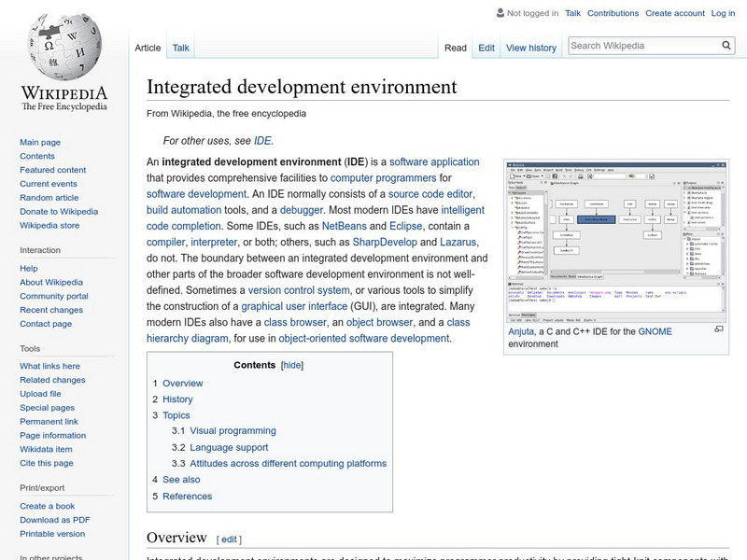Select Download as PDF in sidebar
The height and width of the screenshot is (560, 747).
(x=55, y=520)
